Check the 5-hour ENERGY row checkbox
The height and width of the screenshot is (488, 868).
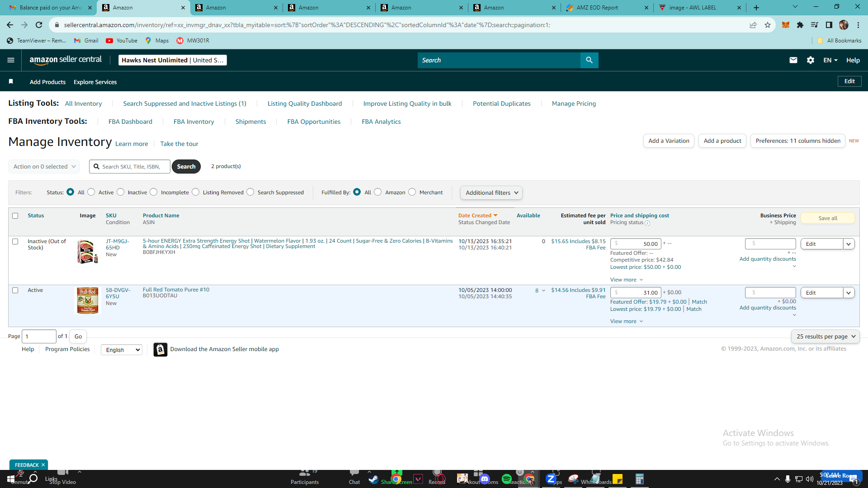[x=15, y=242]
